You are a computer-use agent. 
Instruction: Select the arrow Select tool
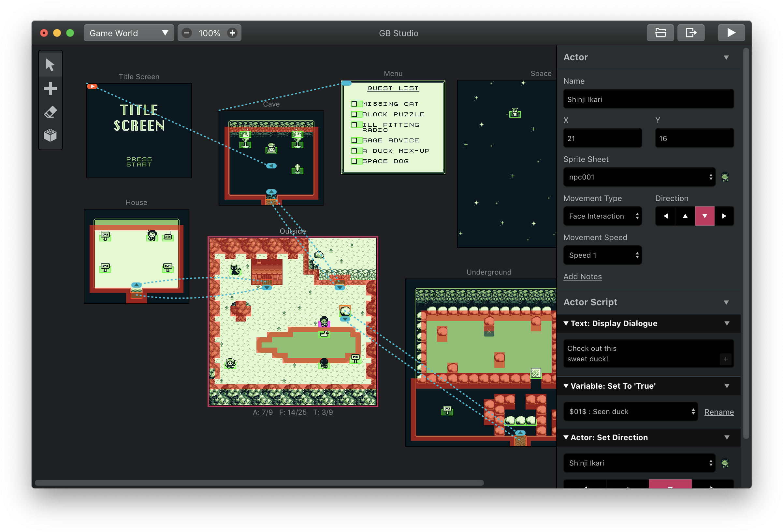[50, 65]
